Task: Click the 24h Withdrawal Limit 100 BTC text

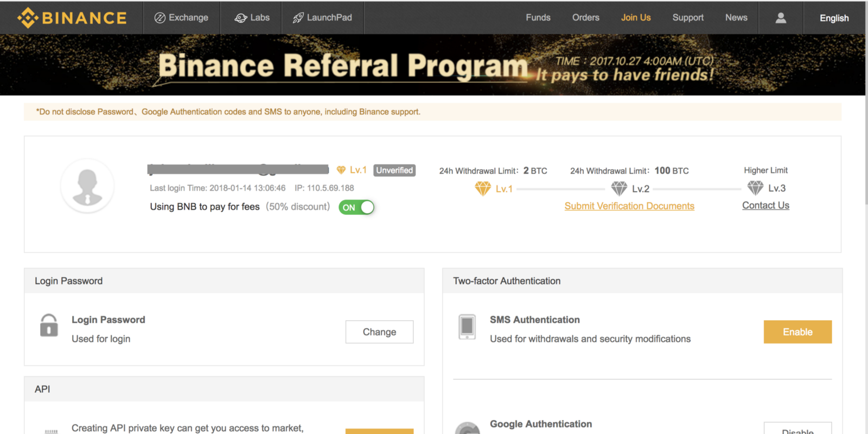Action: pyautogui.click(x=629, y=171)
